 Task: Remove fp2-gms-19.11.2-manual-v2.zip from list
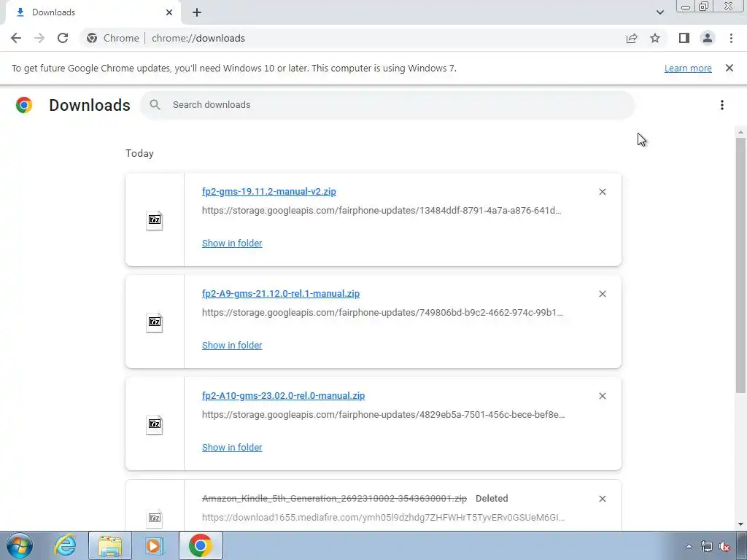click(602, 192)
